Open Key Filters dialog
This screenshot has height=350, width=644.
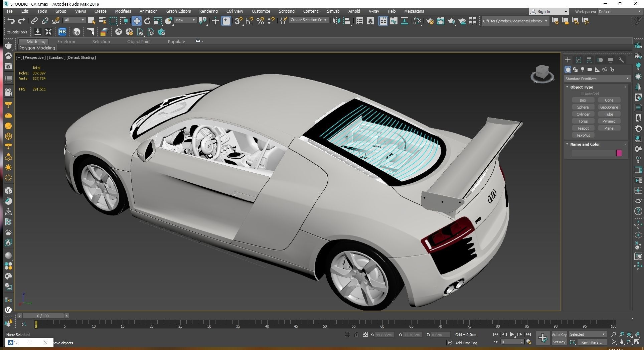coord(592,342)
